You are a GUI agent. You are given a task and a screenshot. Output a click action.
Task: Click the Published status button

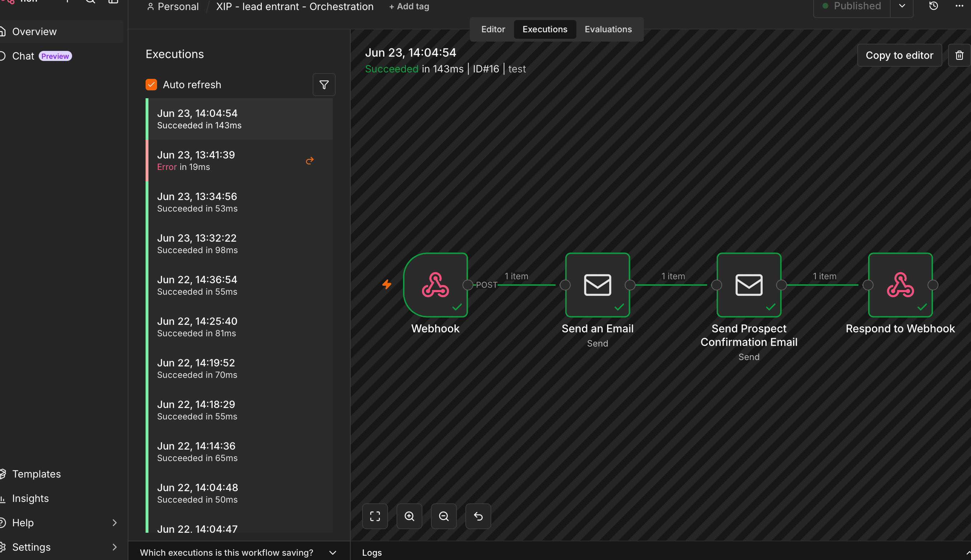[x=852, y=6]
